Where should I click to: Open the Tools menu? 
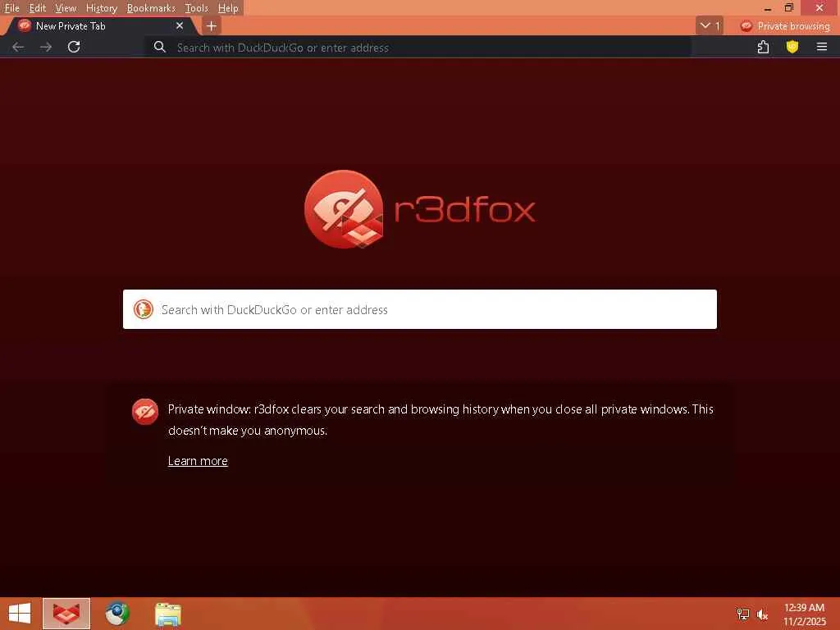(197, 8)
